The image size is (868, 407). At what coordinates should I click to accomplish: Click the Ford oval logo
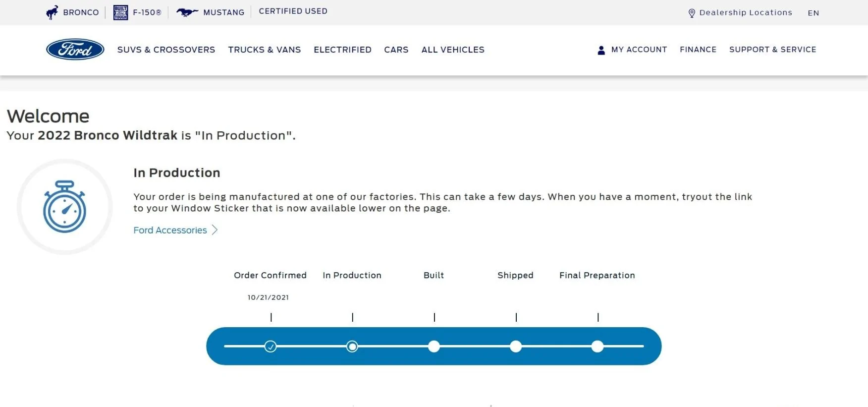click(x=75, y=50)
